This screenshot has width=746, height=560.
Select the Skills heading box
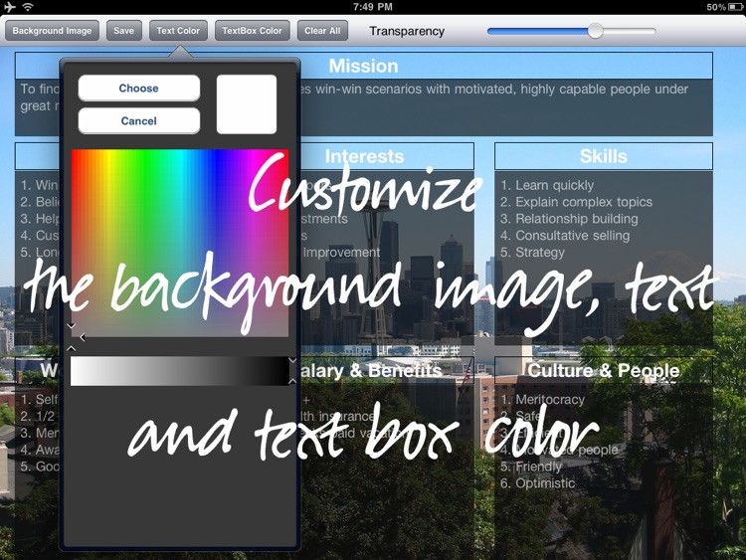tap(604, 156)
